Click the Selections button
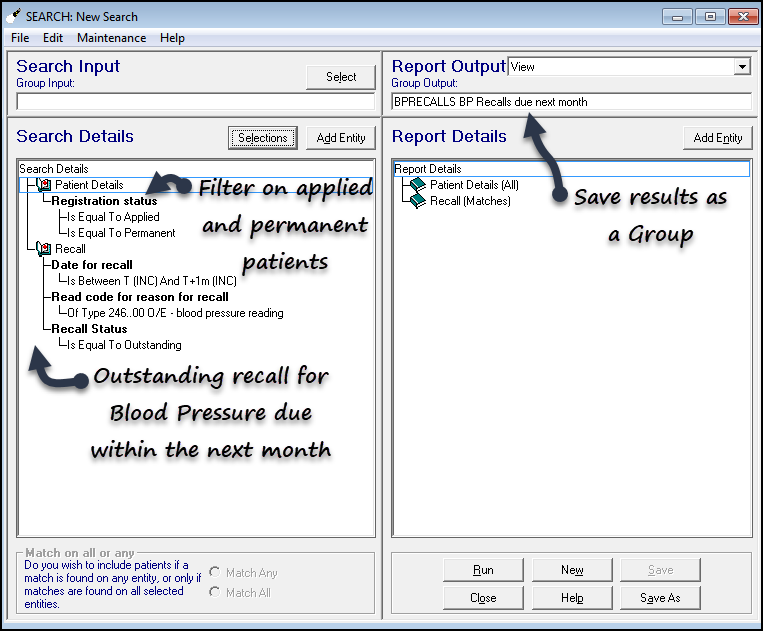 coord(262,138)
